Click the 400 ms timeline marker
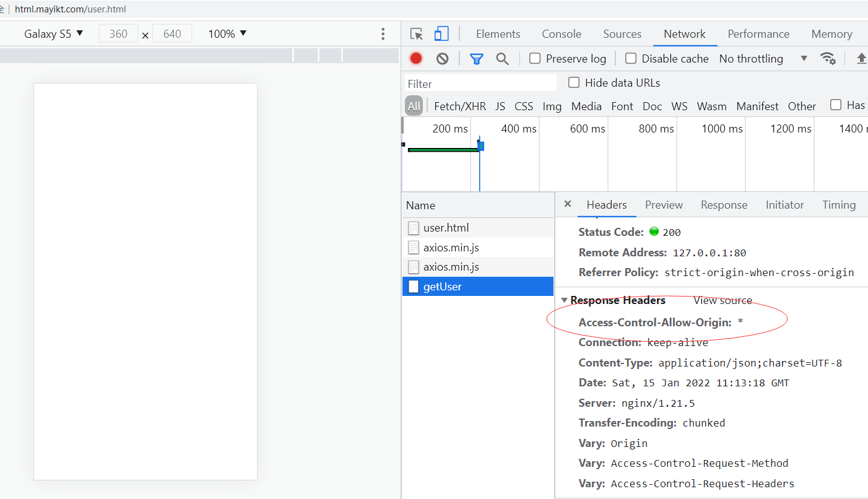Image resolution: width=868 pixels, height=499 pixels. tap(519, 129)
